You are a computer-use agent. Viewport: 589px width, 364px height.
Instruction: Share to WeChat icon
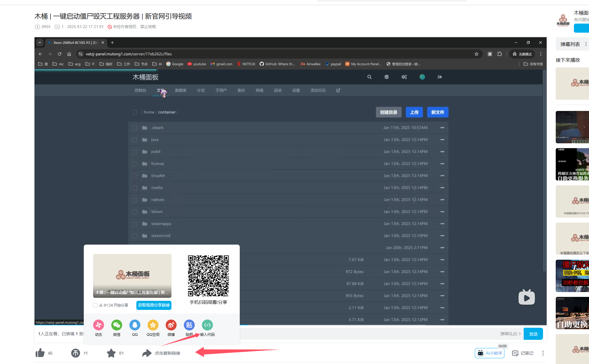117,325
